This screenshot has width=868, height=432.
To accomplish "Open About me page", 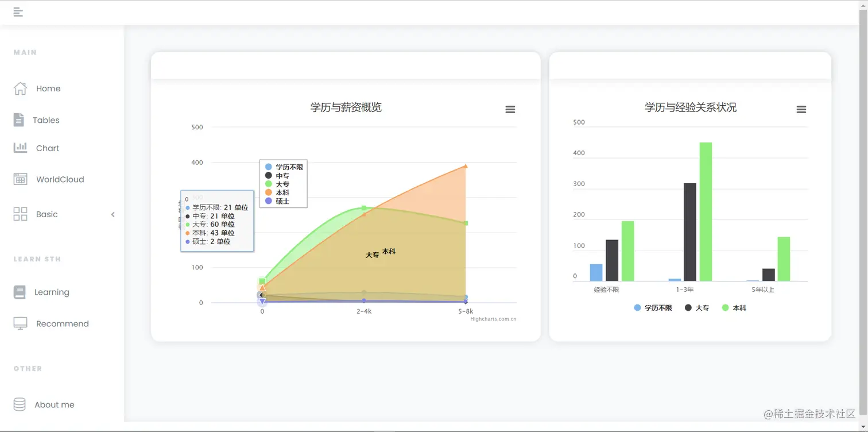I will pos(55,404).
